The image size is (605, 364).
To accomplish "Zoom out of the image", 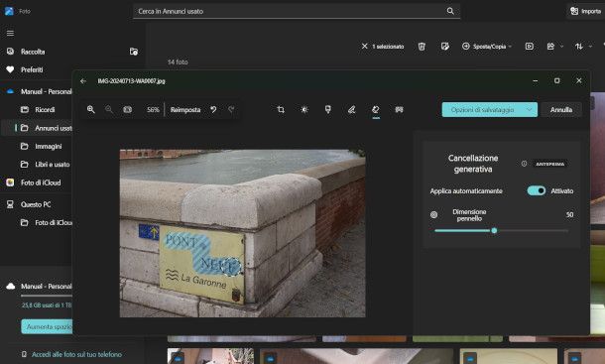I will point(109,110).
